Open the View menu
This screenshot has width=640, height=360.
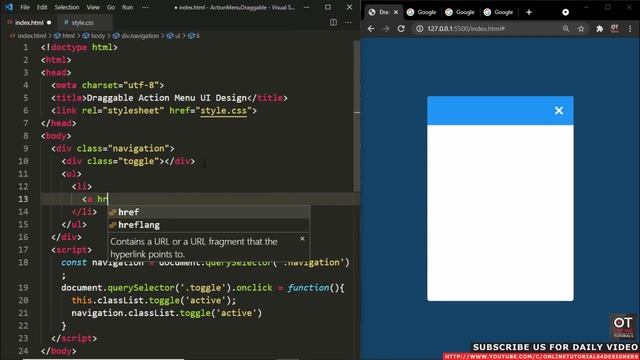93,7
